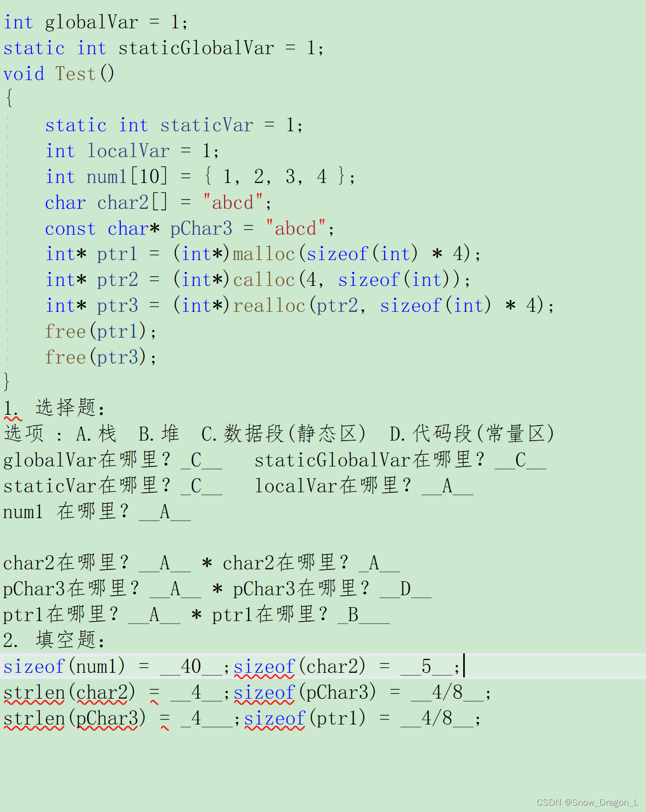Click the answer '40' for sizeof(num1)
Image resolution: width=646 pixels, height=812 pixels.
click(191, 666)
